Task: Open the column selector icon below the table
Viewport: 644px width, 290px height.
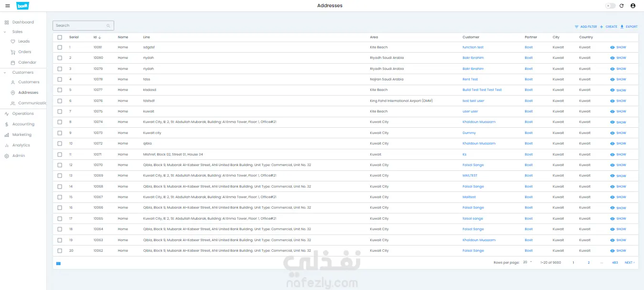Action: point(58,263)
